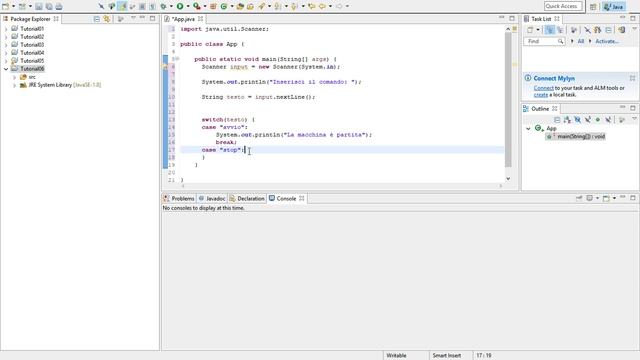Viewport: 640px width, 360px height.
Task: Select the Tutorial02 project
Action: pos(32,37)
